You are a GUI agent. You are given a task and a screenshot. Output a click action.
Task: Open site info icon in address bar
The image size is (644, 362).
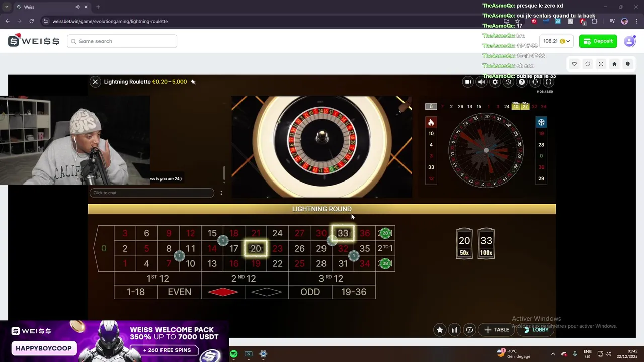click(x=46, y=21)
